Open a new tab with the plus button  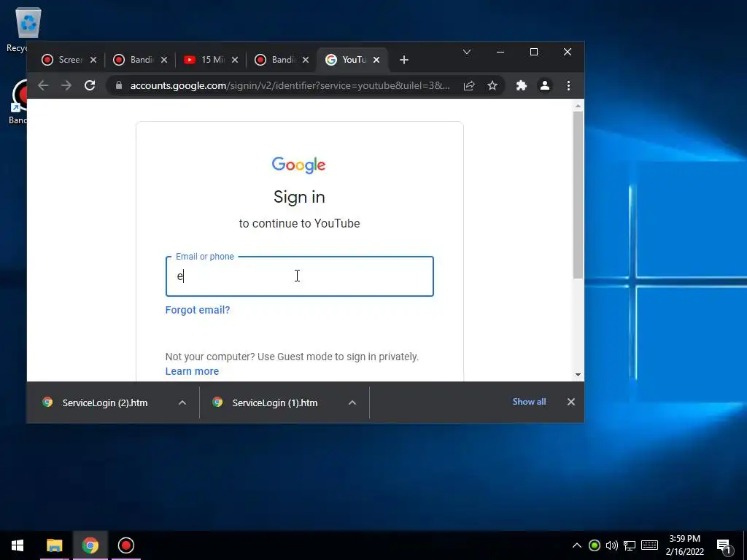404,60
